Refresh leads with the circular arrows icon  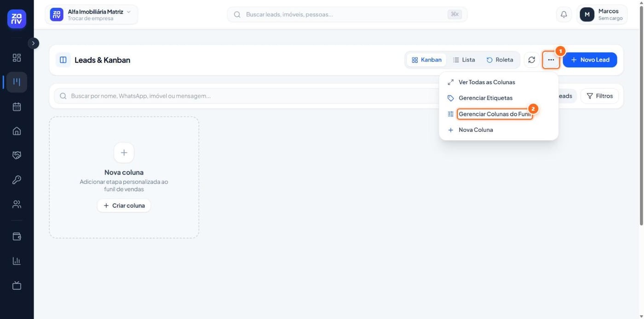(x=531, y=60)
